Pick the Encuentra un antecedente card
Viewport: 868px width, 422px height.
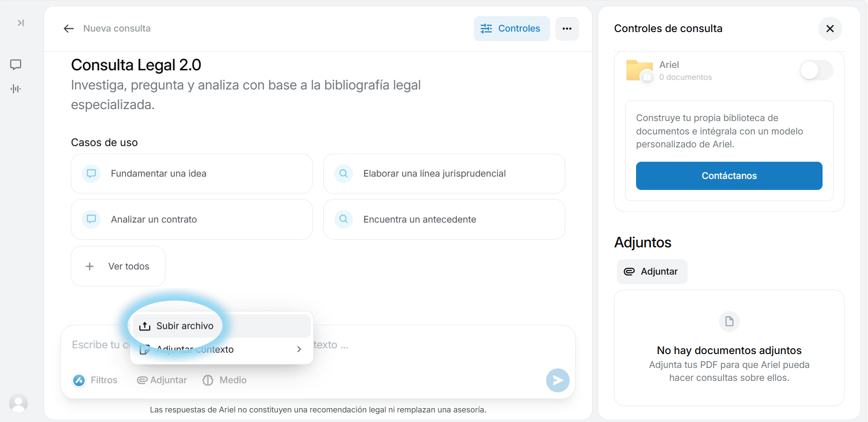(x=443, y=220)
